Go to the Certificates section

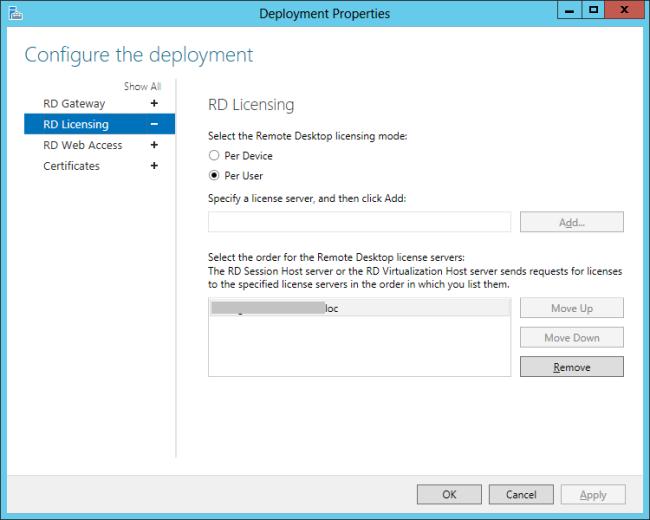click(71, 166)
